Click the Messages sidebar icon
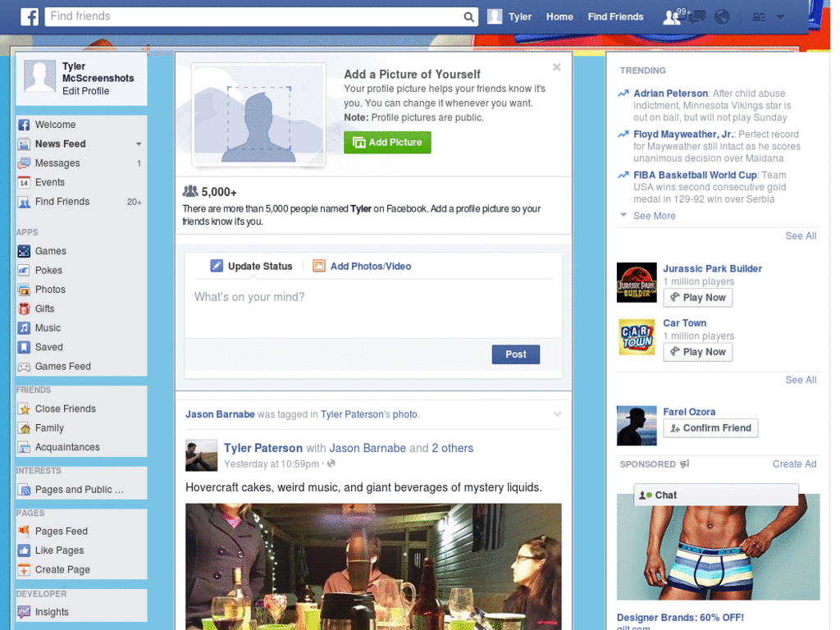This screenshot has width=840, height=630. pyautogui.click(x=24, y=163)
